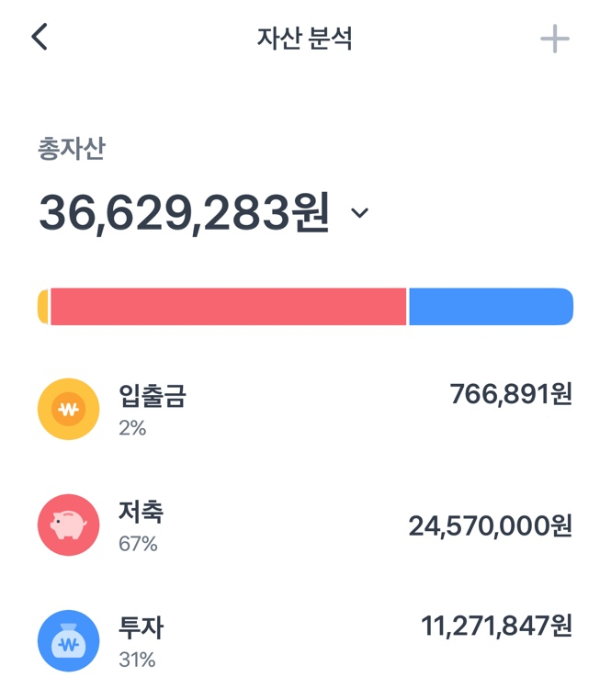
Task: Tap the 31% share under 투자
Action: [x=137, y=660]
